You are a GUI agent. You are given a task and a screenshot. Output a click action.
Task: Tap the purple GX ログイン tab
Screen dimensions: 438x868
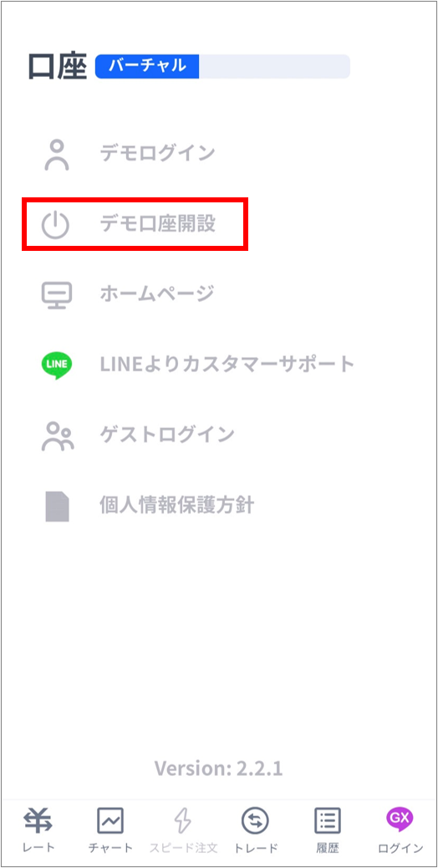click(x=401, y=830)
